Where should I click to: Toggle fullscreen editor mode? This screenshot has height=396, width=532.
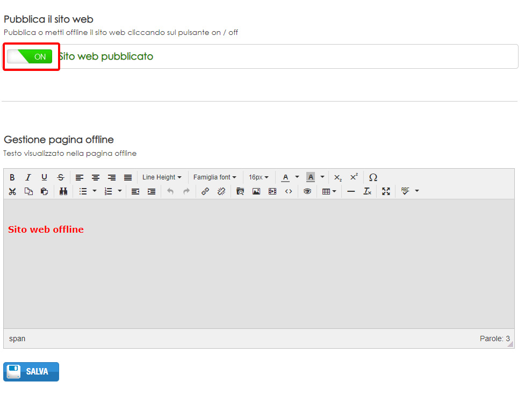pyautogui.click(x=386, y=192)
